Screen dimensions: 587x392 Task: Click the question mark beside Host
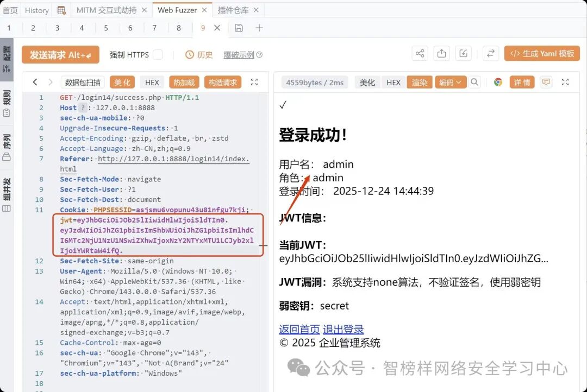coord(83,108)
